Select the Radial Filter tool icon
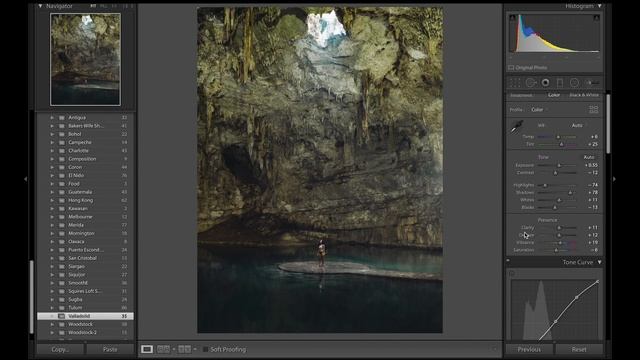 point(574,83)
